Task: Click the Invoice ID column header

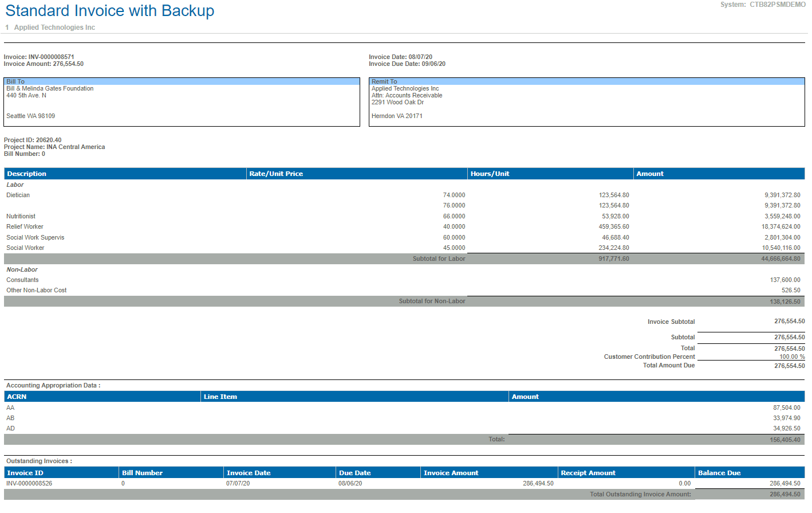Action: click(x=25, y=473)
